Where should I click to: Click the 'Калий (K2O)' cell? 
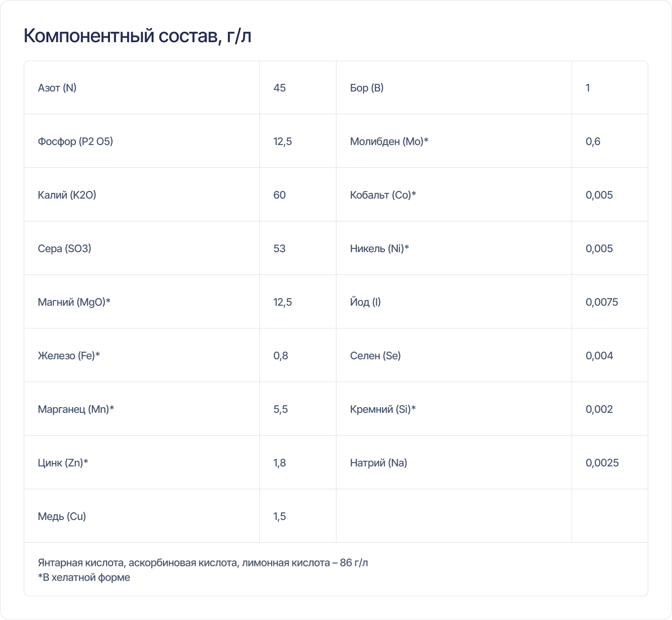[142, 195]
